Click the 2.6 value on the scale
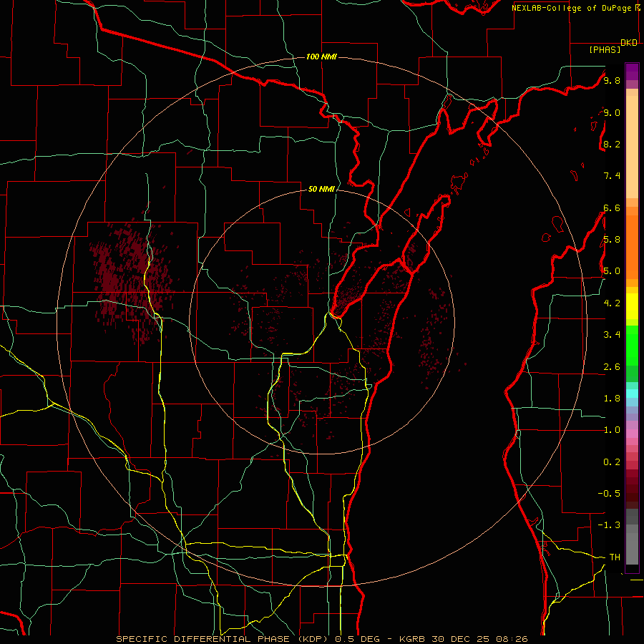The image size is (644, 644). coord(612,367)
